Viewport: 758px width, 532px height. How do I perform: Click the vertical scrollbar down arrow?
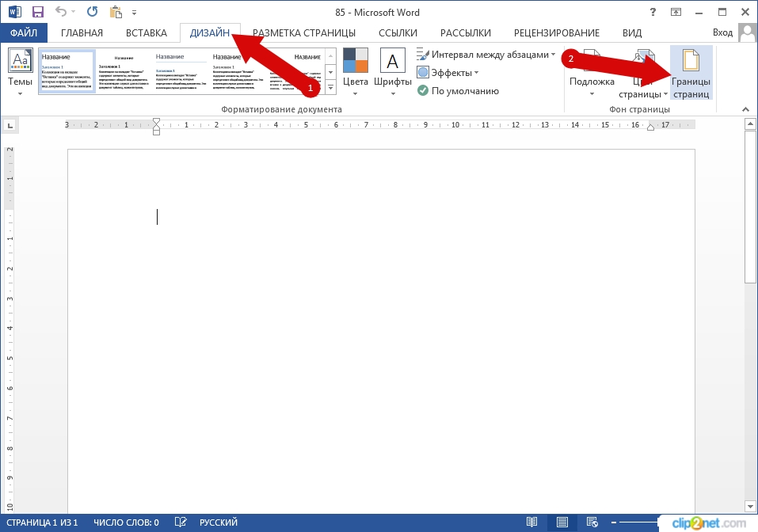coord(750,507)
